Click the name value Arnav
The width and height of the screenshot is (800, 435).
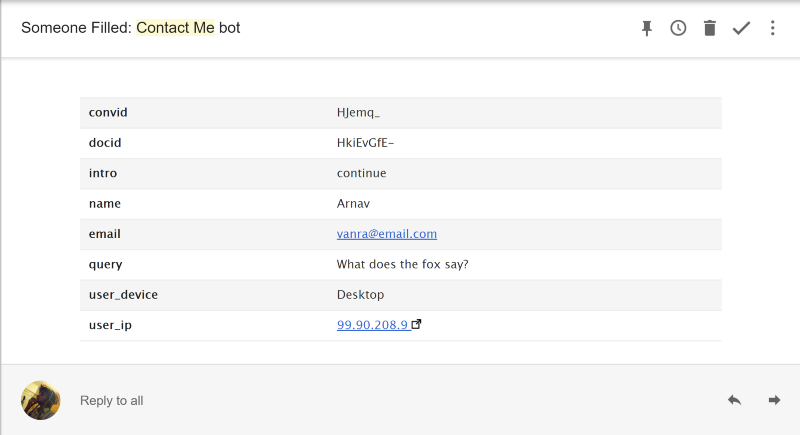[353, 203]
